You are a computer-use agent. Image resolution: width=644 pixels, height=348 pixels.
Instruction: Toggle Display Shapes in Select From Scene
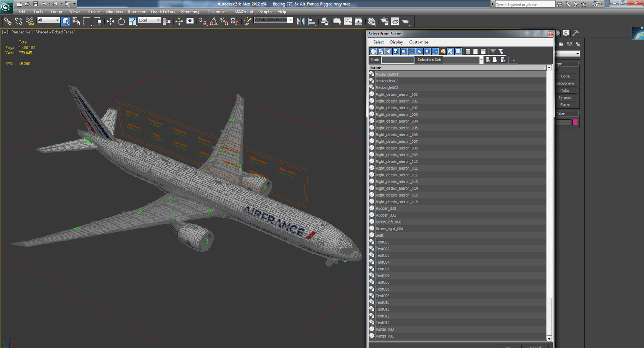(x=381, y=51)
